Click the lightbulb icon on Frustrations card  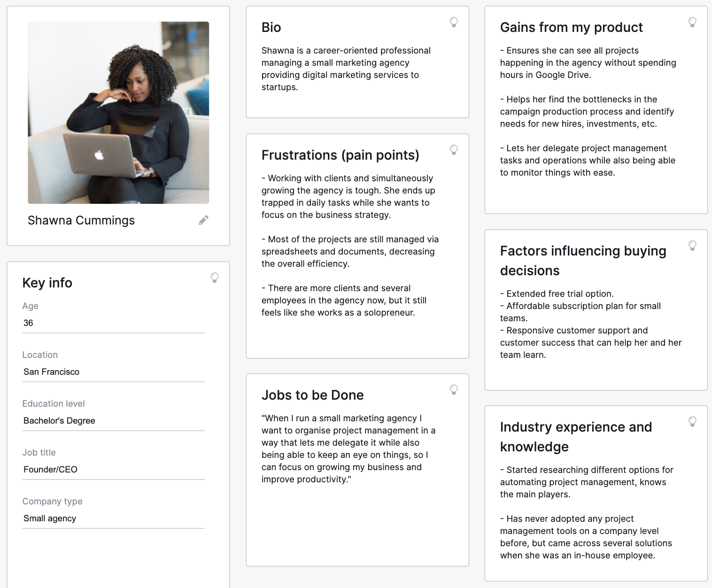(454, 150)
